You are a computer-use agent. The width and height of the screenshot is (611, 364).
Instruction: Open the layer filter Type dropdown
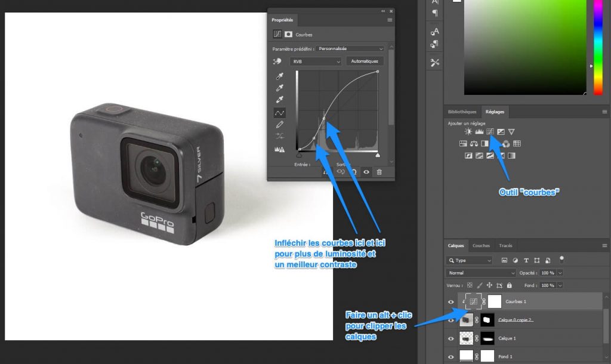click(469, 260)
